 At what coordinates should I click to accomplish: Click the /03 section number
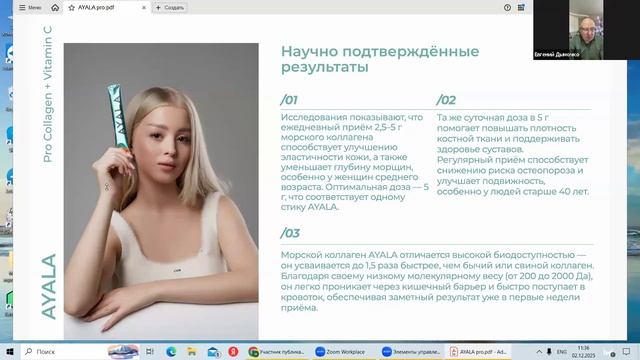coord(290,233)
